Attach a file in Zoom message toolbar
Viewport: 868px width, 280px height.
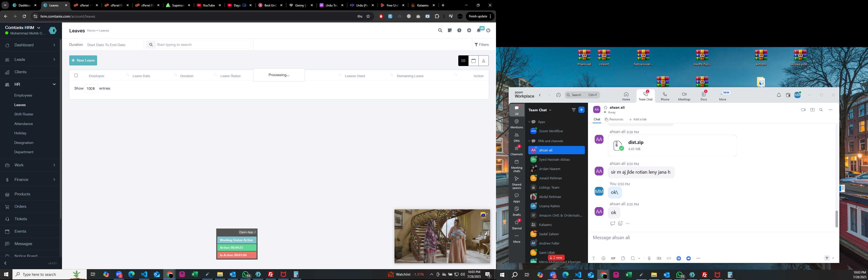click(x=623, y=259)
